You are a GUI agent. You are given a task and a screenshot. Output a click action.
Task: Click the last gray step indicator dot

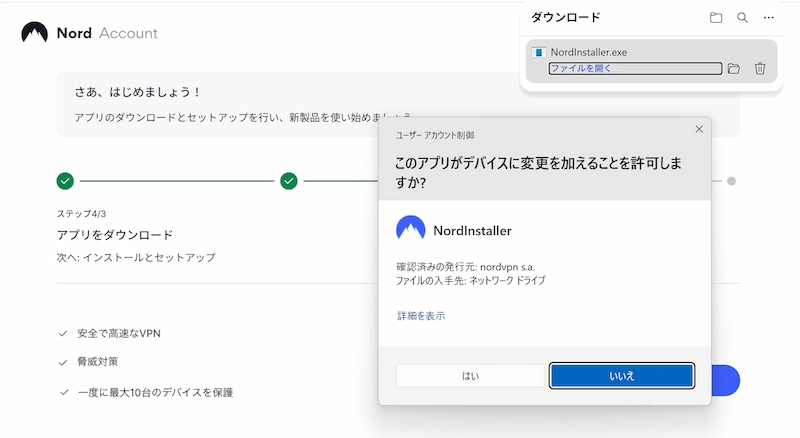(x=731, y=181)
